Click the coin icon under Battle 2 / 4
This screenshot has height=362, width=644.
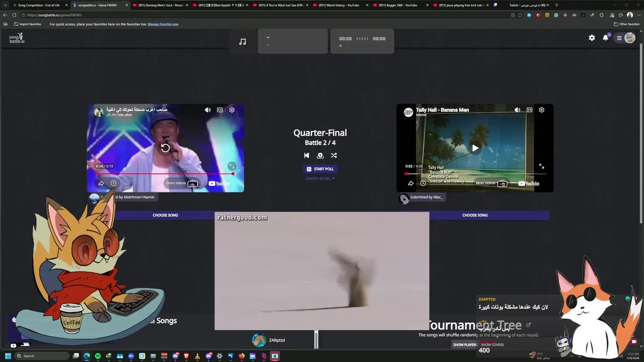(x=320, y=155)
